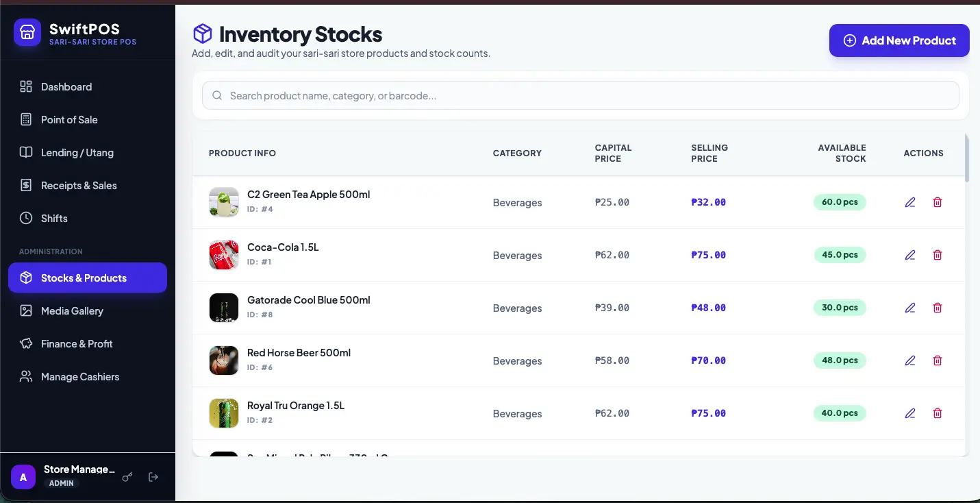Click the '45.0 pcs' stock badge
980x503 pixels.
click(x=840, y=255)
